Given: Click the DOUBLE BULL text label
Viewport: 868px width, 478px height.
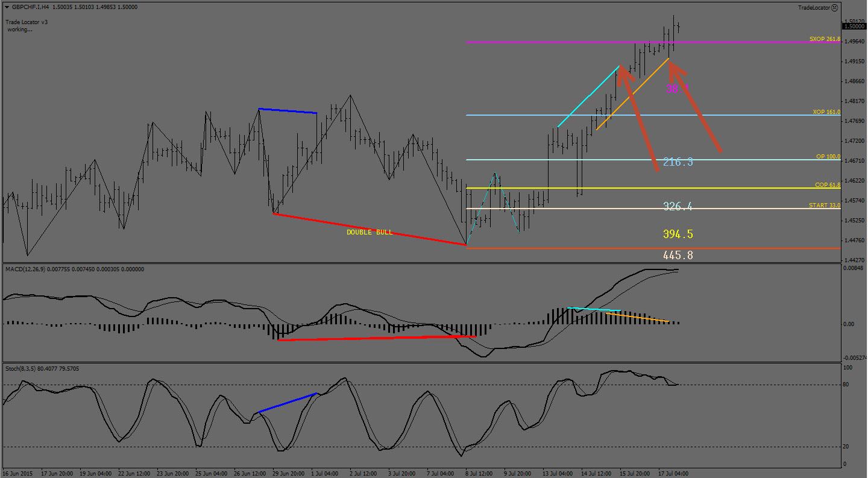Looking at the screenshot, I should (369, 232).
